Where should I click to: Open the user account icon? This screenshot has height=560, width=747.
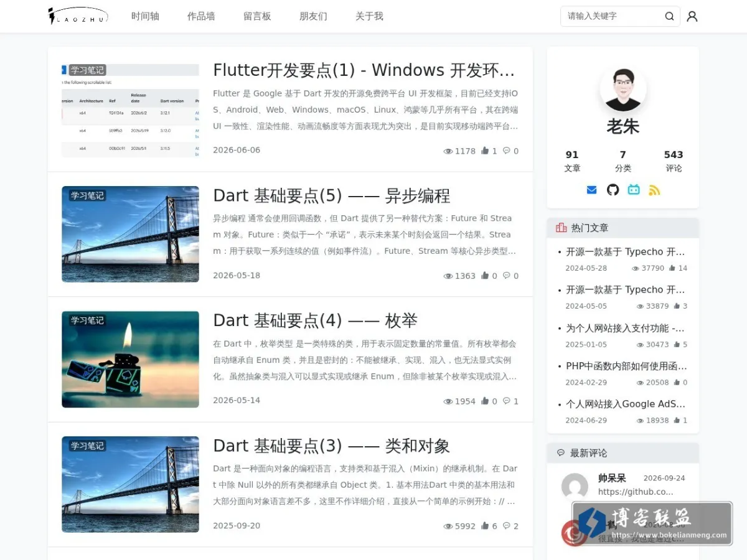(692, 16)
